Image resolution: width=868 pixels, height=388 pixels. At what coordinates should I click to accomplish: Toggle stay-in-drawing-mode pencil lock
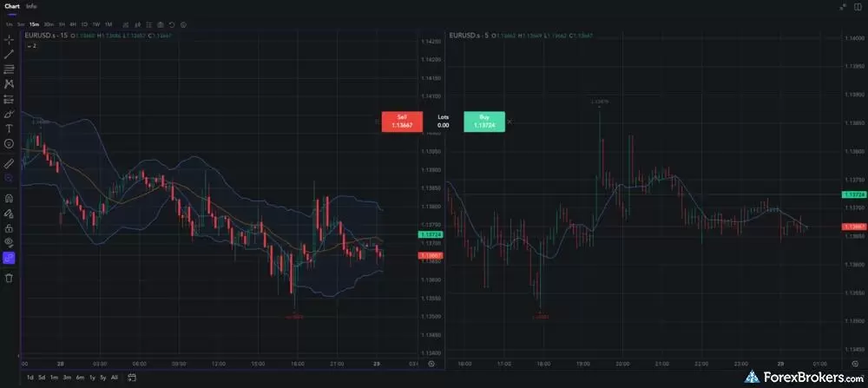pos(9,213)
